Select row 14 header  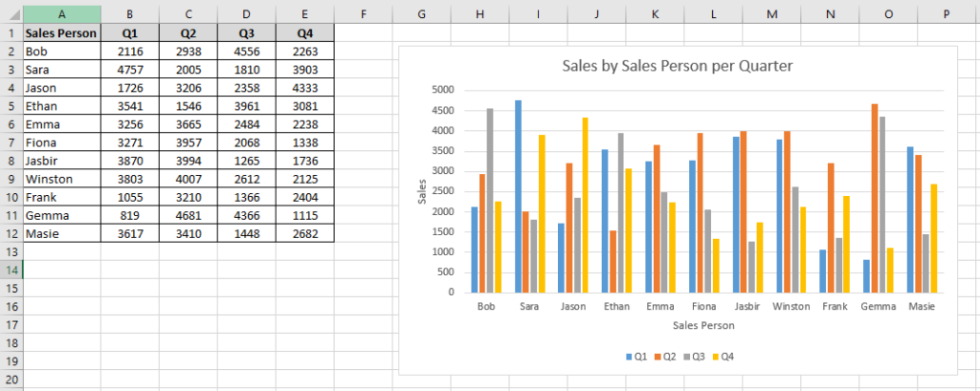[x=11, y=270]
